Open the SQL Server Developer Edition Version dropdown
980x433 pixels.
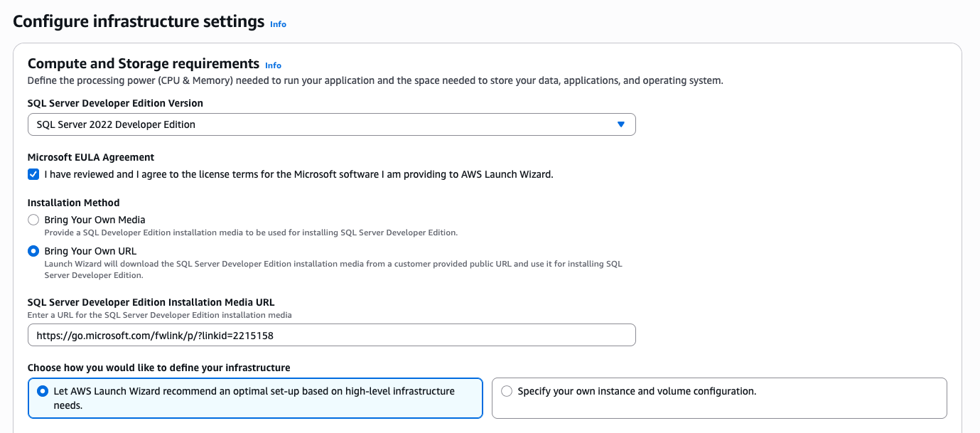[331, 124]
